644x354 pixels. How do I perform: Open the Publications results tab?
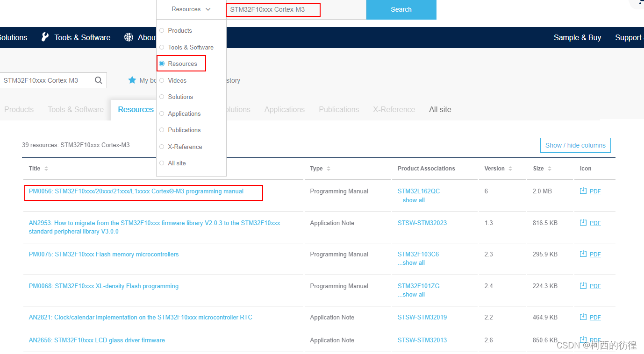pyautogui.click(x=339, y=109)
